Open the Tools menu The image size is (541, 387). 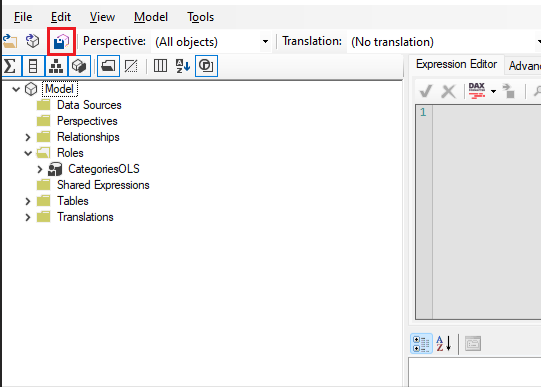(x=200, y=17)
